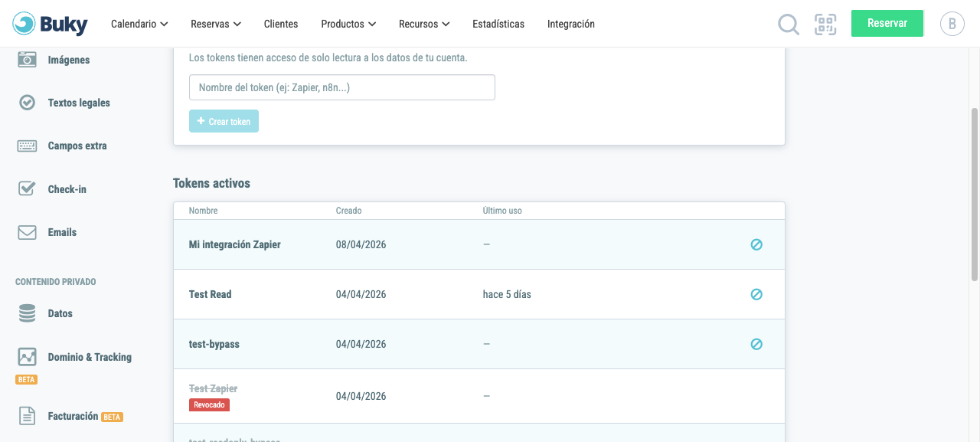Click the red Revocado badge
This screenshot has width=980, height=442.
[209, 404]
